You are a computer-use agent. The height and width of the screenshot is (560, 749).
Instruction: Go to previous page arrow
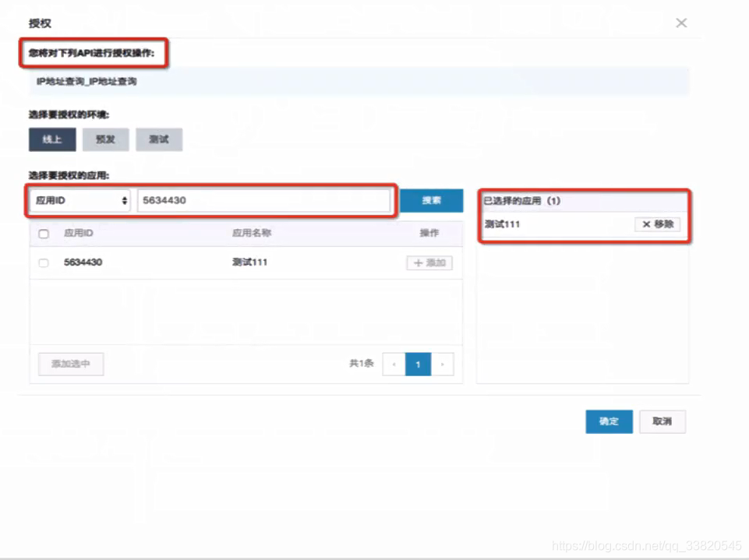click(394, 365)
